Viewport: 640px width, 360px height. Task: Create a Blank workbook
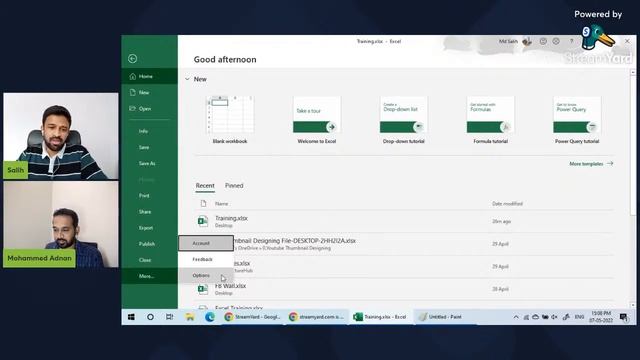tap(230, 120)
